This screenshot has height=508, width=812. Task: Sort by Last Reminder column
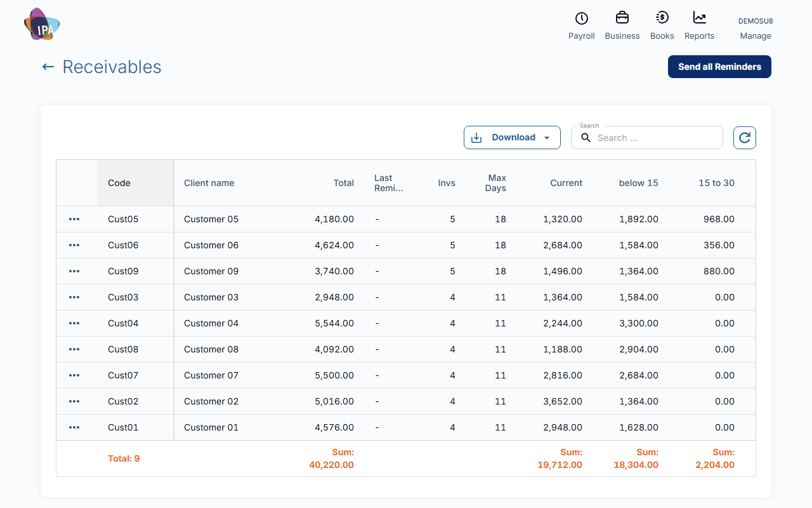(389, 183)
